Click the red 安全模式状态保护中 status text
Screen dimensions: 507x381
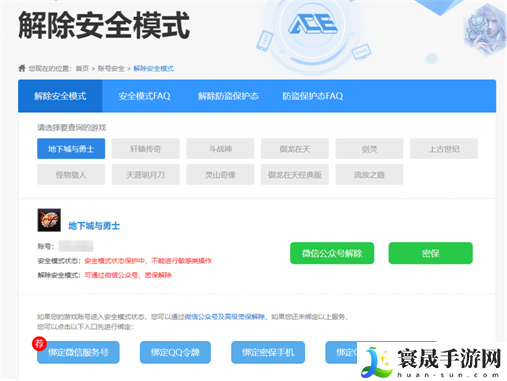pos(148,261)
